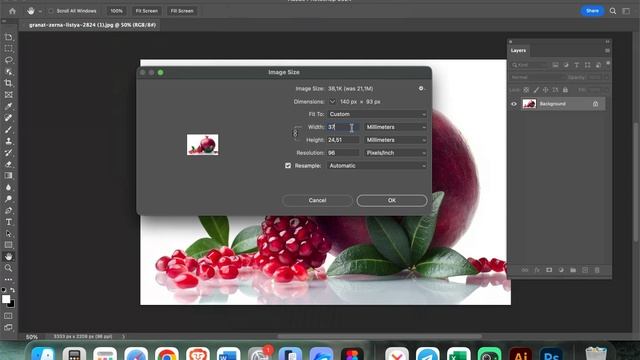Click the Height value field 24,51
Viewport: 640px width, 360px height.
(343, 140)
